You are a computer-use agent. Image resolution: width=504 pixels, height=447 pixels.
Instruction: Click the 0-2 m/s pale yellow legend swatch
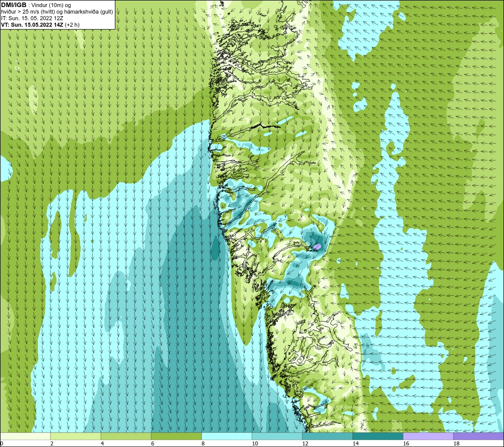[x=25, y=436]
